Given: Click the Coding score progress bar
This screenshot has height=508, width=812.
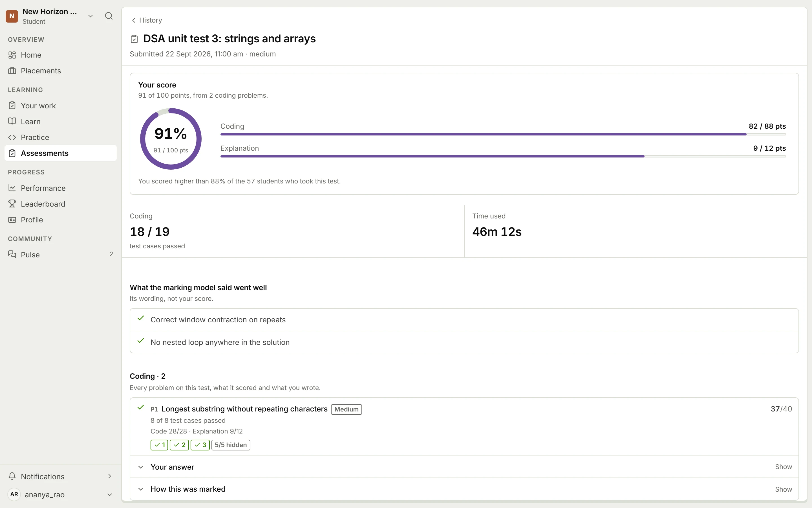Looking at the screenshot, I should [x=503, y=134].
